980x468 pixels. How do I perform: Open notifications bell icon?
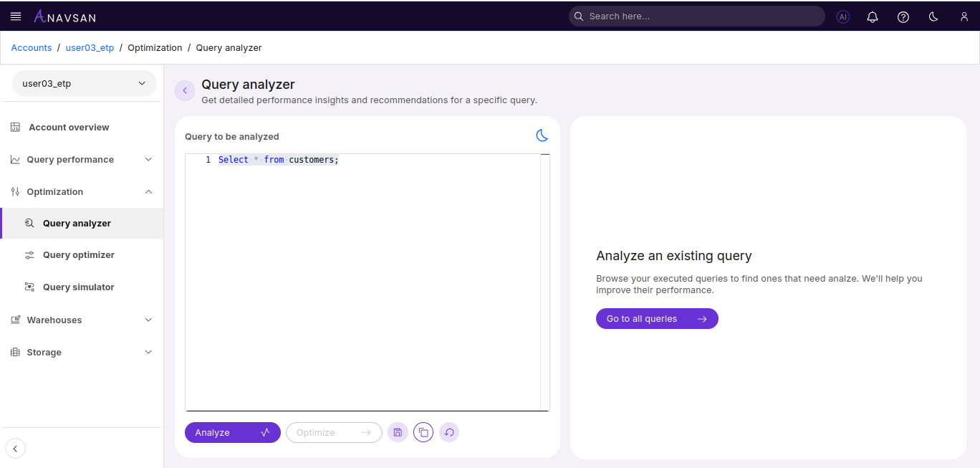(873, 16)
